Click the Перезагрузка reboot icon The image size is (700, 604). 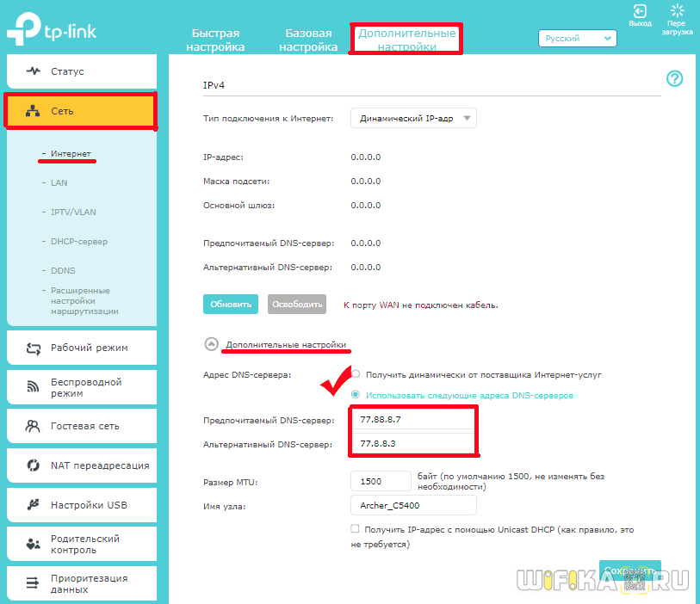677,10
